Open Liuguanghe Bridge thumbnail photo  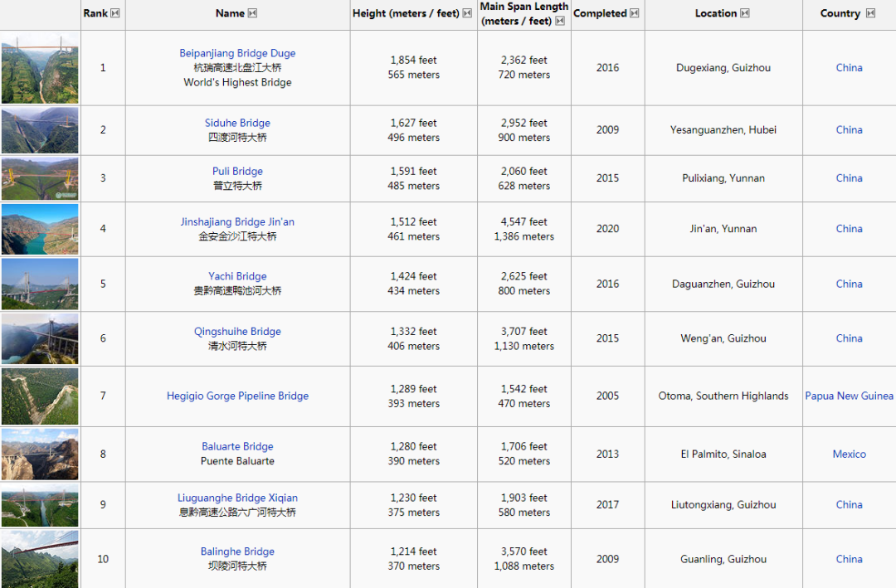tap(40, 505)
